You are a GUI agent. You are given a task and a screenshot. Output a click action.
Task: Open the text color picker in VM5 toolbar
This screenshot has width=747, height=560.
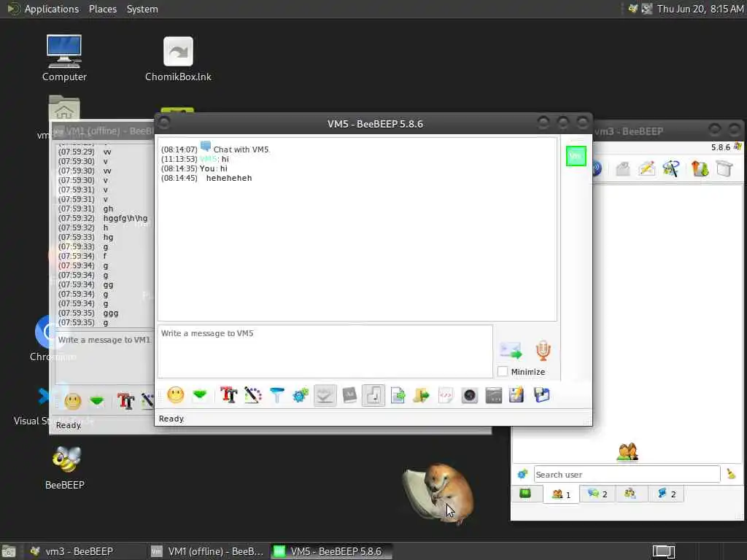pyautogui.click(x=253, y=395)
